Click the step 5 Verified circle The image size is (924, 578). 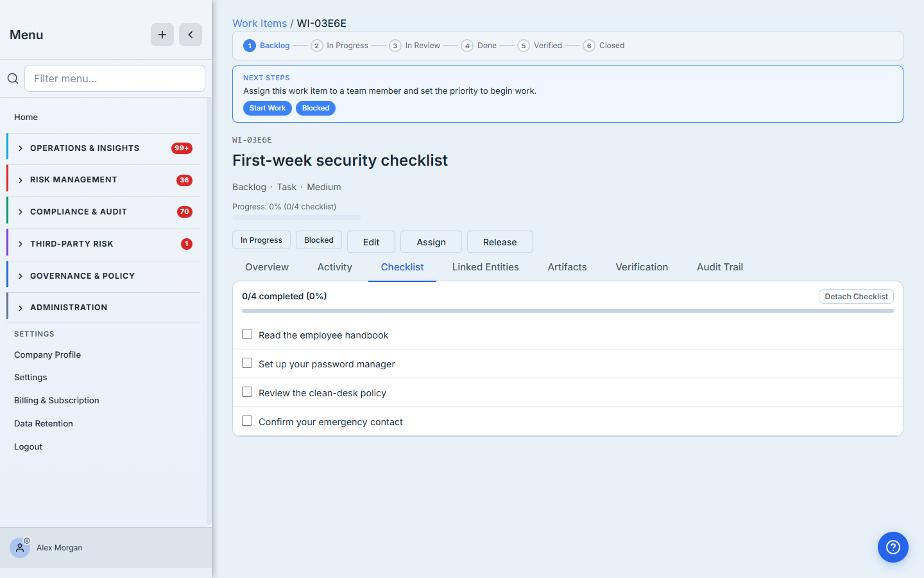(524, 46)
